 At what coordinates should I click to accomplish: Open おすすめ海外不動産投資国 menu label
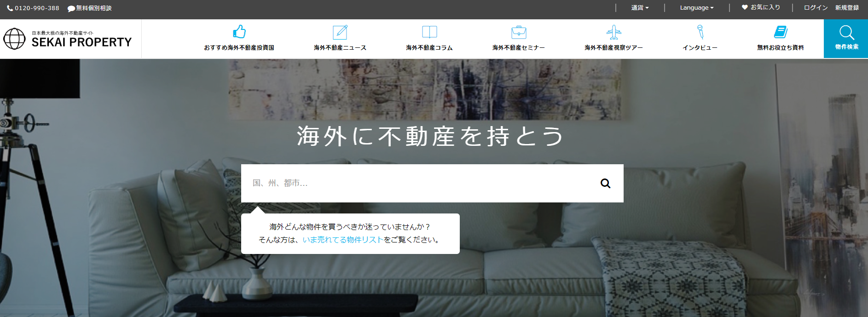coord(239,48)
